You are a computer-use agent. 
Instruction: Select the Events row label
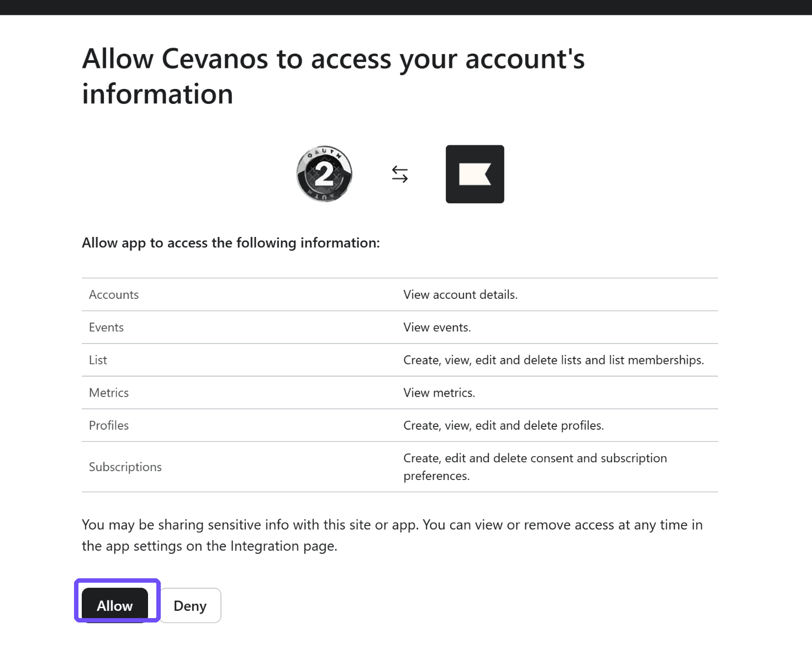107,327
